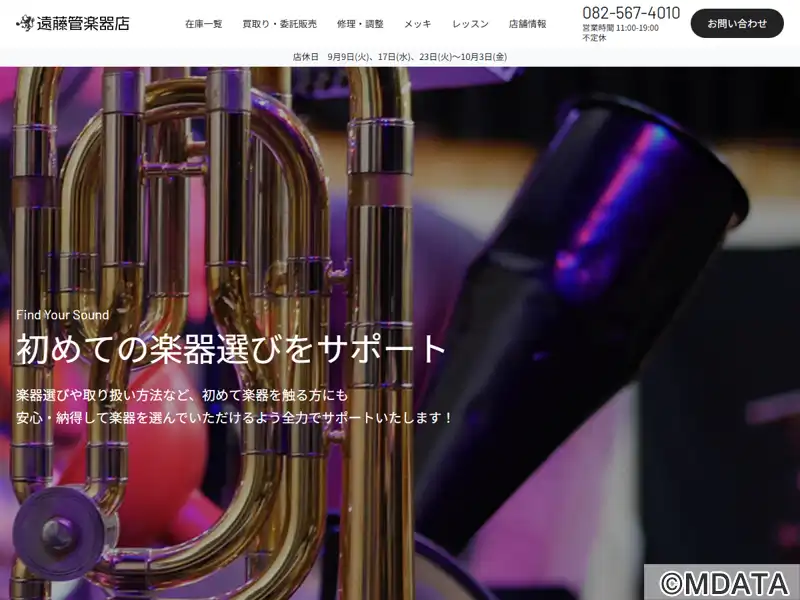Open the レッスン navigation item
The image size is (800, 600).
470,24
